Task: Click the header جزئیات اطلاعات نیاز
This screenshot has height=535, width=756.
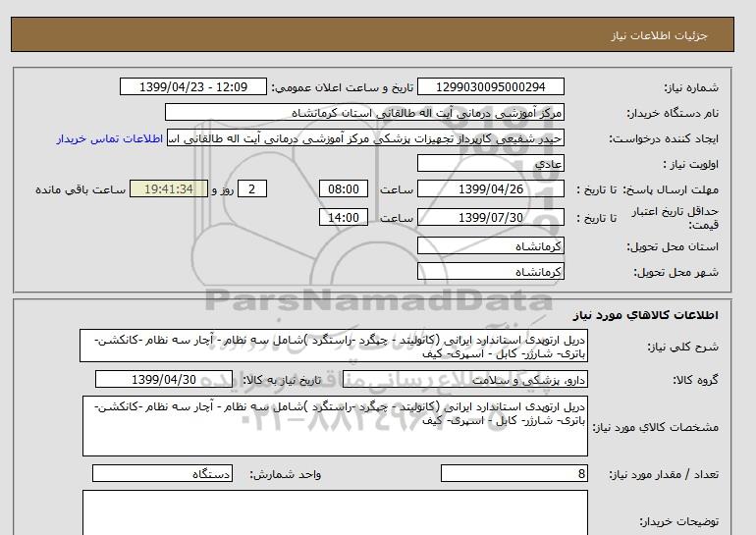Action: [x=659, y=35]
